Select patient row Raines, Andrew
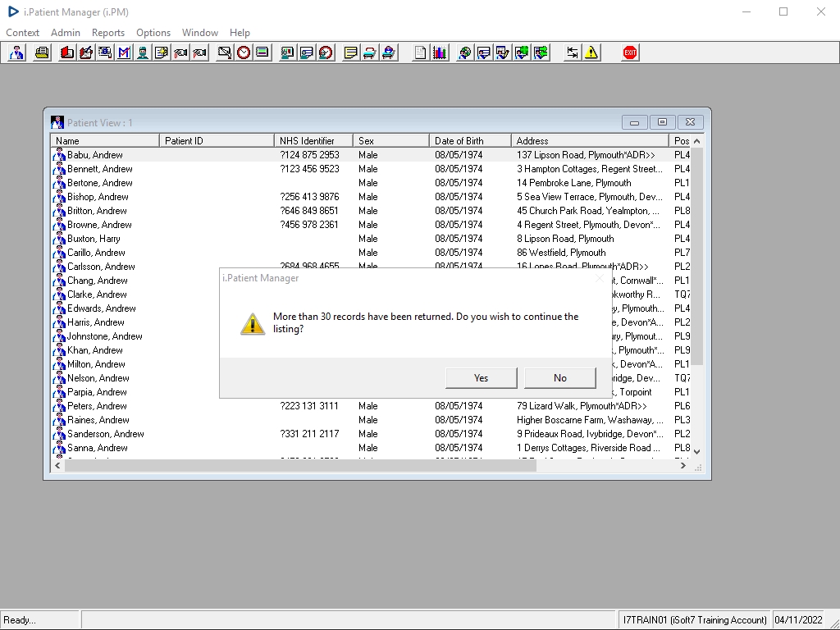The image size is (840, 630). pyautogui.click(x=371, y=419)
